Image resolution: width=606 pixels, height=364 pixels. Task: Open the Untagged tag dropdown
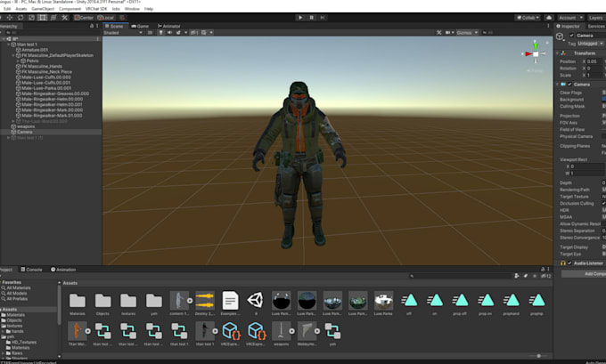[591, 44]
